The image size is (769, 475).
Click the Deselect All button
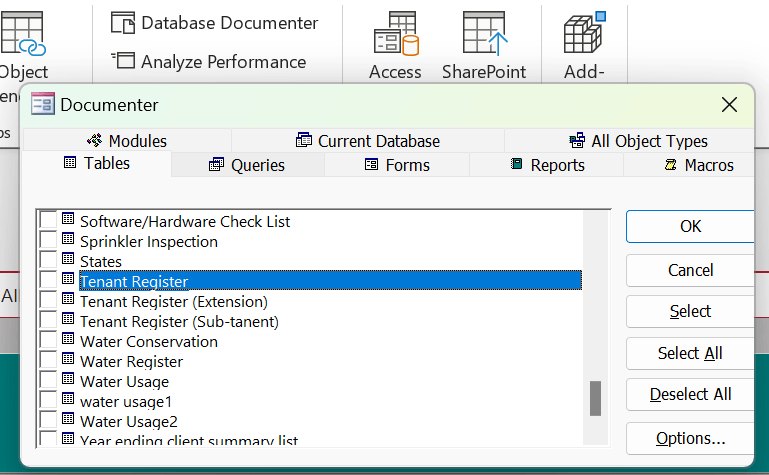690,394
